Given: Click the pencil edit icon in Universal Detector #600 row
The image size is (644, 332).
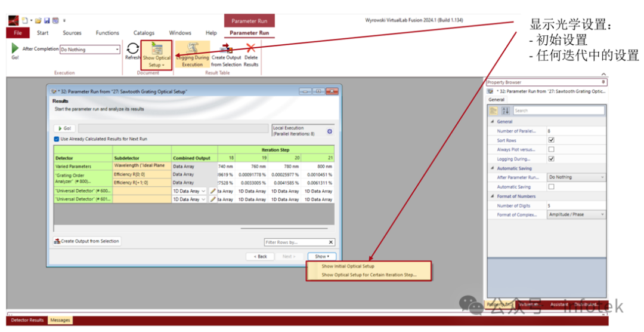Looking at the screenshot, I should [x=212, y=191].
